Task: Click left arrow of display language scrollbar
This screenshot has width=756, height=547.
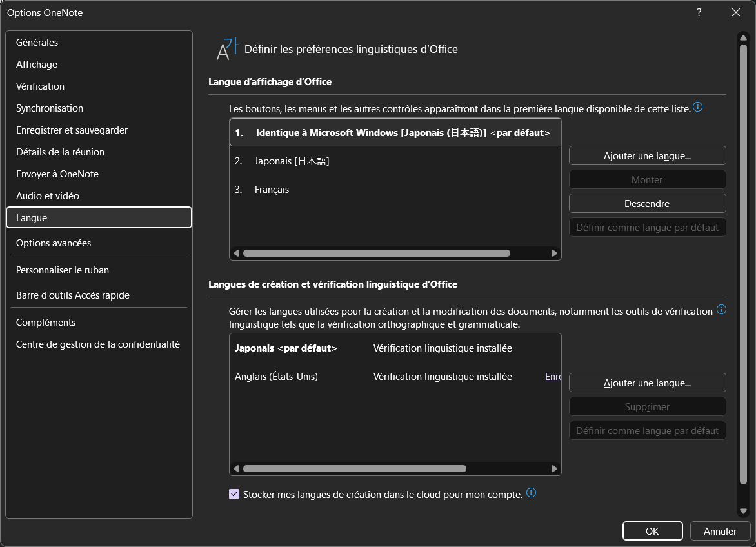Action: point(236,253)
